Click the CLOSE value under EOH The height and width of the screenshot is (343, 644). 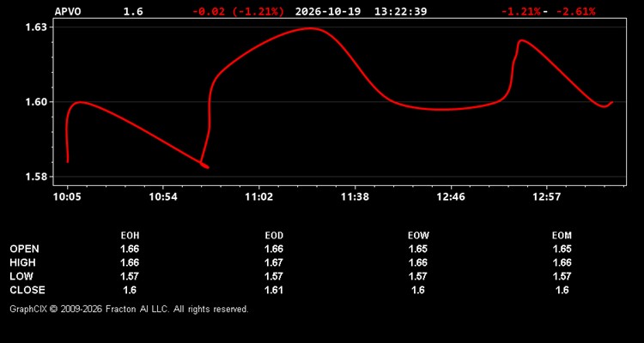(x=130, y=290)
